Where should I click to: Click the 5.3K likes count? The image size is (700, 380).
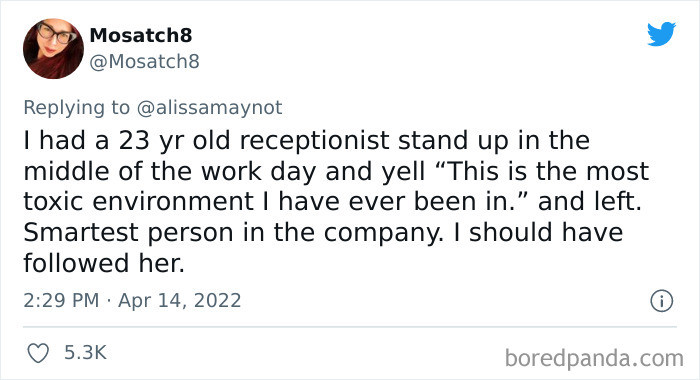pyautogui.click(x=85, y=353)
